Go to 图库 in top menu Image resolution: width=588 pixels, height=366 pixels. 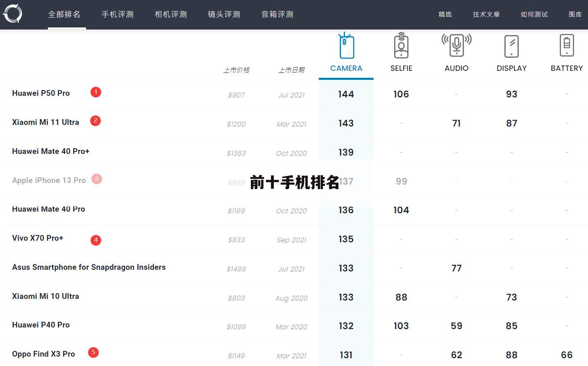pos(575,14)
